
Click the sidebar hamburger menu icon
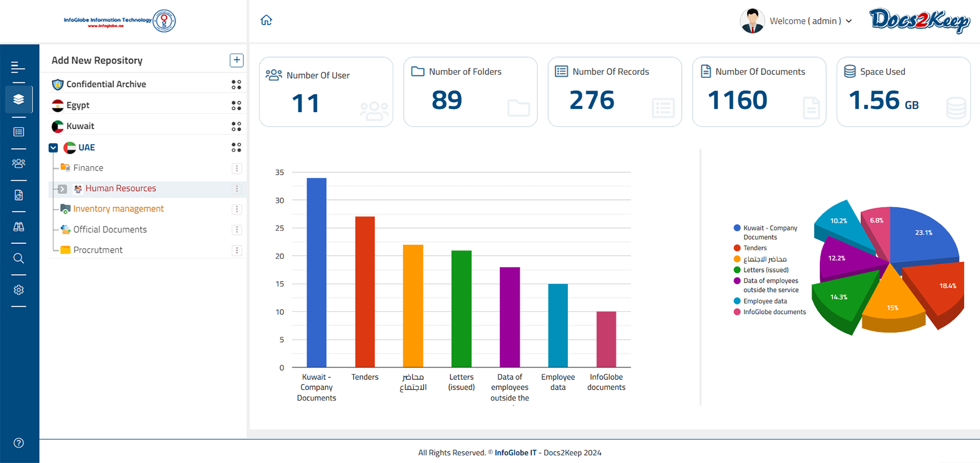(18, 67)
